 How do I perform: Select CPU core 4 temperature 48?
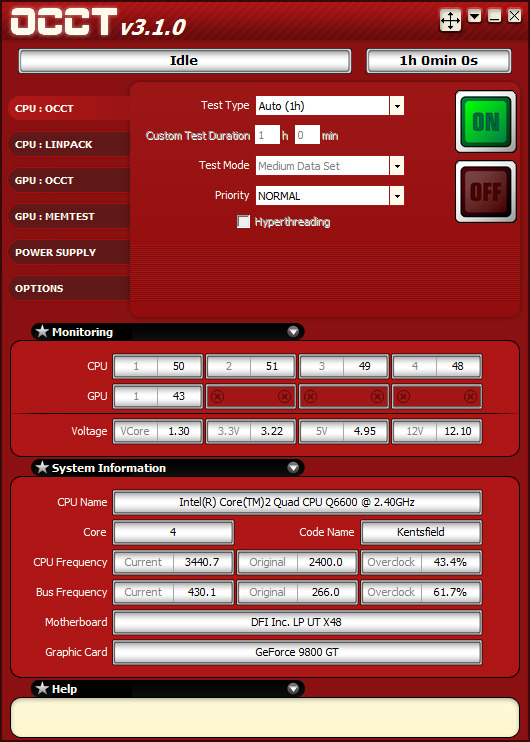[x=437, y=366]
